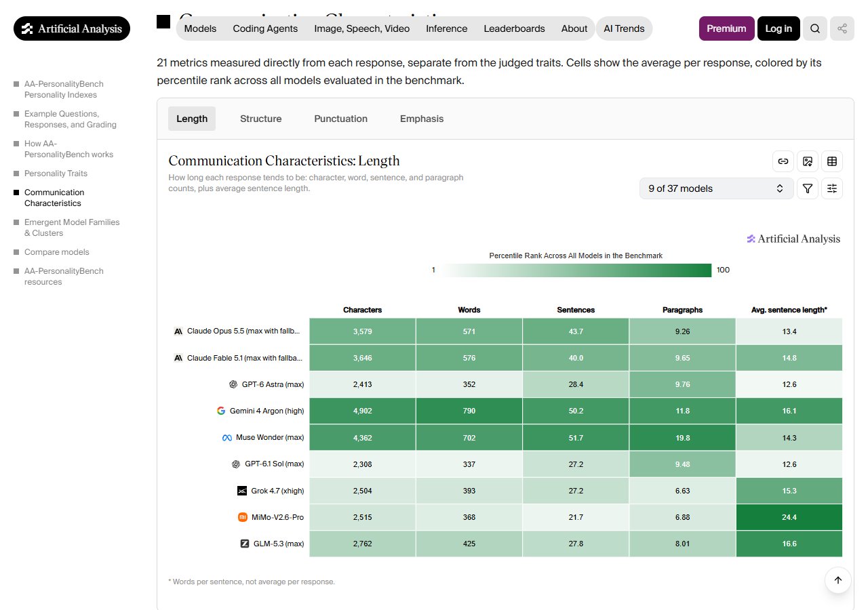Click the Artificial Analysis logo

pos(72,28)
